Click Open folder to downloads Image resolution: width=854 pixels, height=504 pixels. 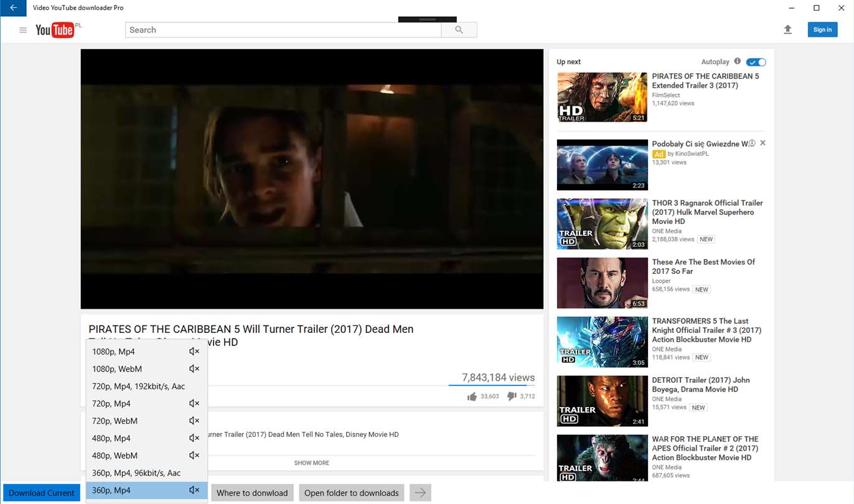tap(352, 493)
